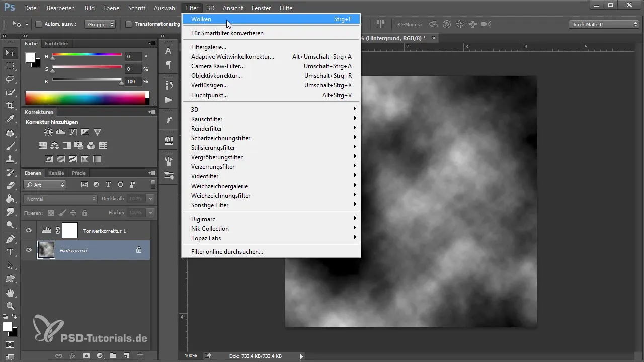Select the Brush tool

[x=10, y=146]
